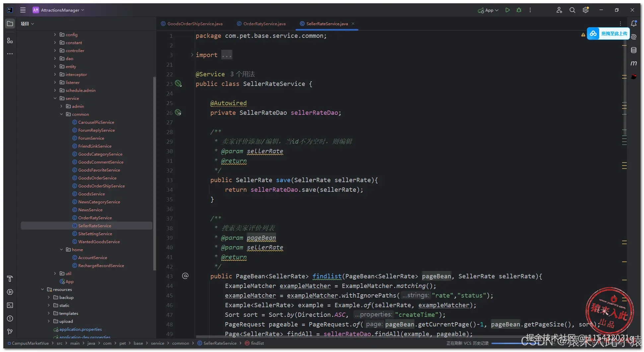Open more run actions menu
Viewport: 644px width, 352px height.
click(x=530, y=10)
